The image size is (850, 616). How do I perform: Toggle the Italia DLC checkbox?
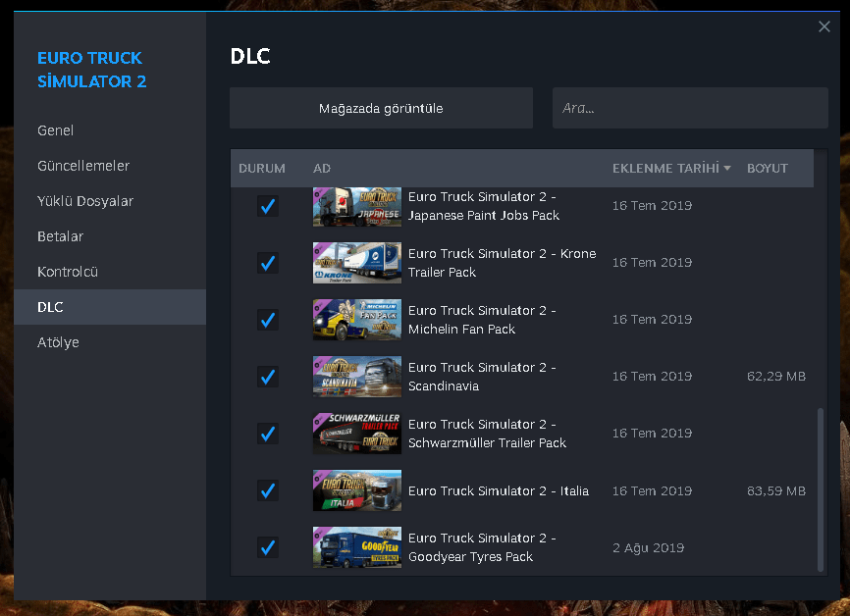[268, 490]
